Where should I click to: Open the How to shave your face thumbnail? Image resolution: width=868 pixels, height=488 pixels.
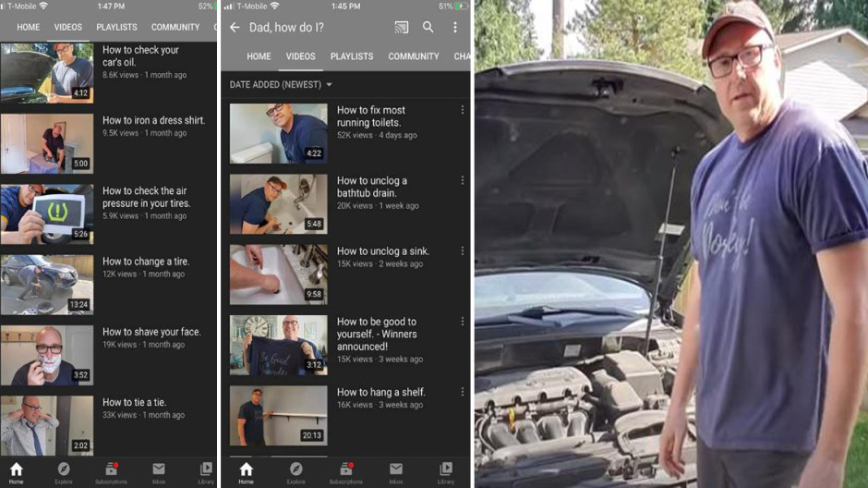47,355
